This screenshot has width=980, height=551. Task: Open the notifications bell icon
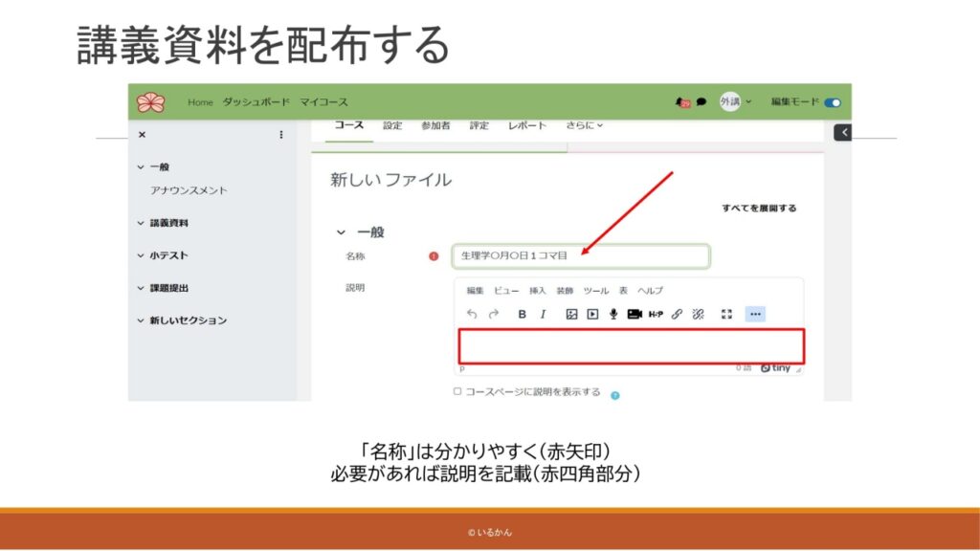point(682,102)
